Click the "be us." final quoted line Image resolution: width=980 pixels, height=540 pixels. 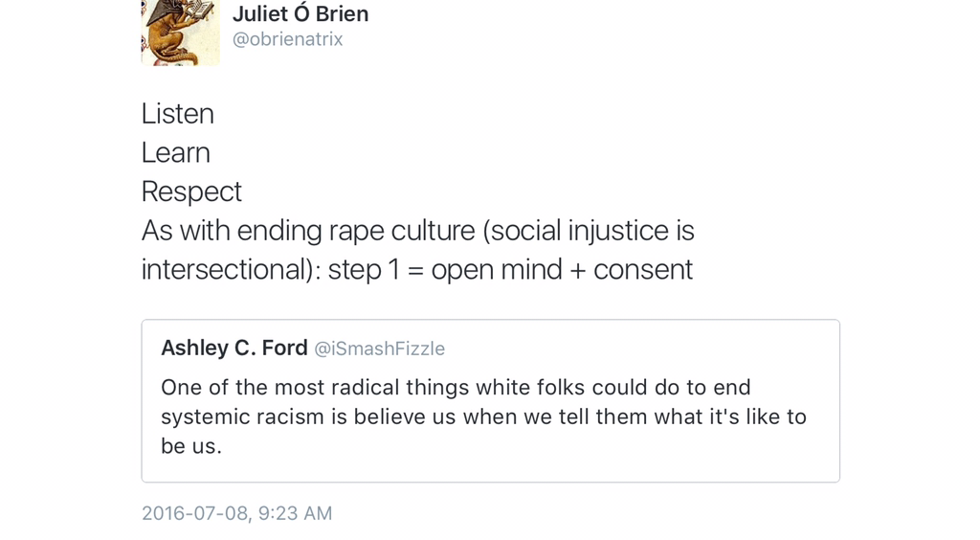pos(191,446)
